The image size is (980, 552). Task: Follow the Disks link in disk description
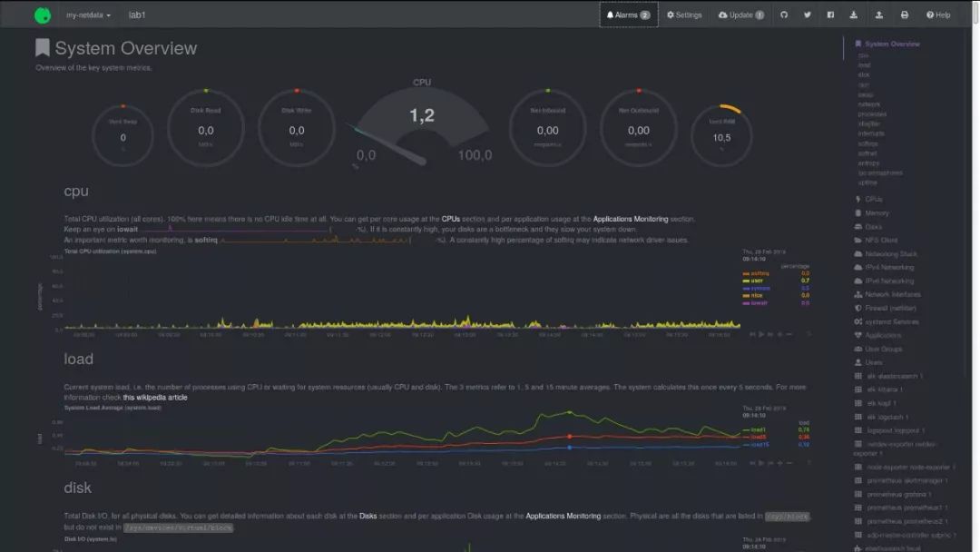(x=368, y=517)
